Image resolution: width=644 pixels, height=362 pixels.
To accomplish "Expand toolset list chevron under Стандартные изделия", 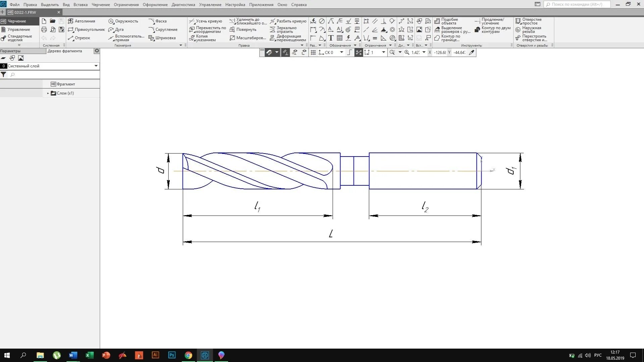I will (19, 45).
